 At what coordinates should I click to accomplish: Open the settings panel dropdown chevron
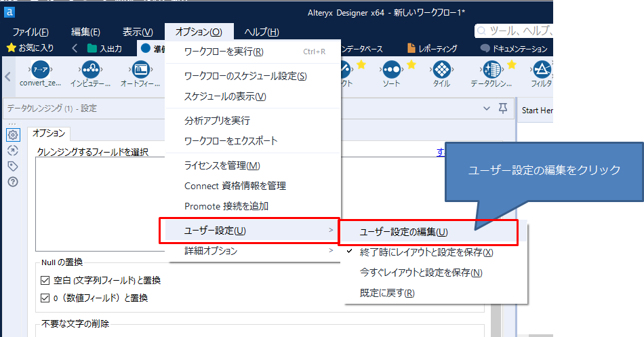pos(487,108)
